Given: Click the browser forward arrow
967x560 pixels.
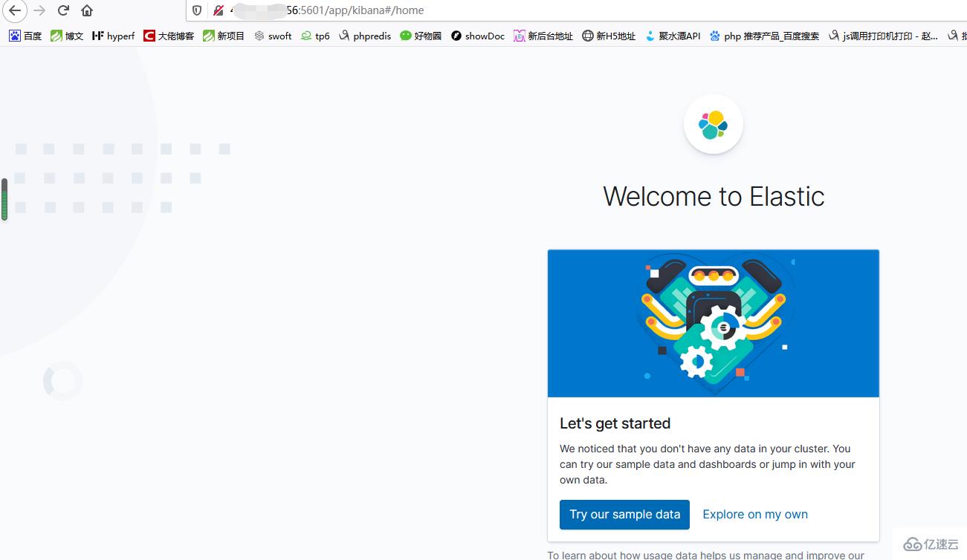Looking at the screenshot, I should [39, 10].
